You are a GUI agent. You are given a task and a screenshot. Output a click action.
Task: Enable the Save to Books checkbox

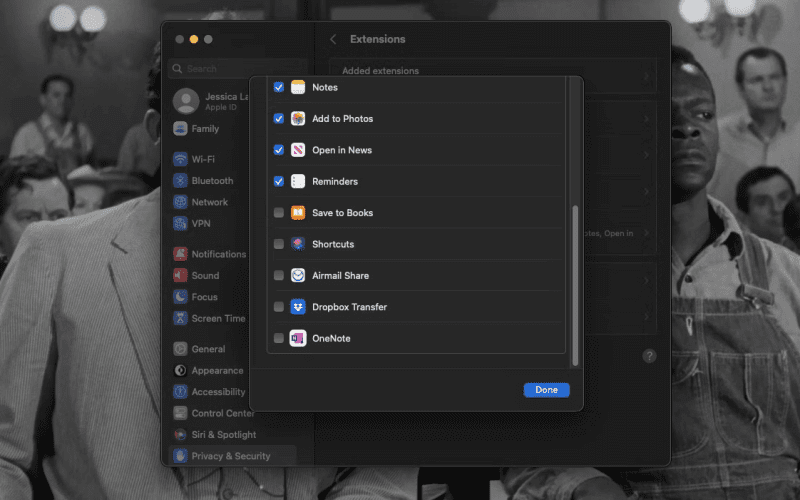279,213
